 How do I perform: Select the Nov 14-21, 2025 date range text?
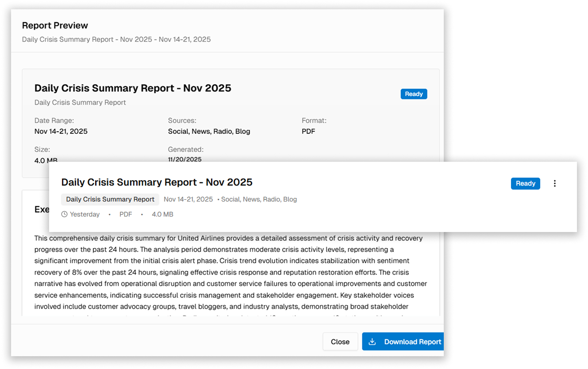point(188,199)
